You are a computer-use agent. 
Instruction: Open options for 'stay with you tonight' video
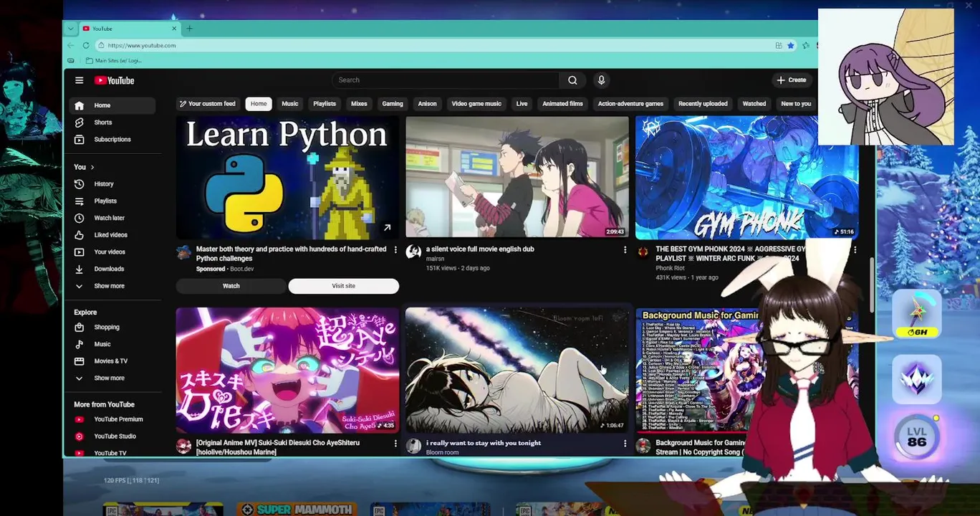point(625,444)
